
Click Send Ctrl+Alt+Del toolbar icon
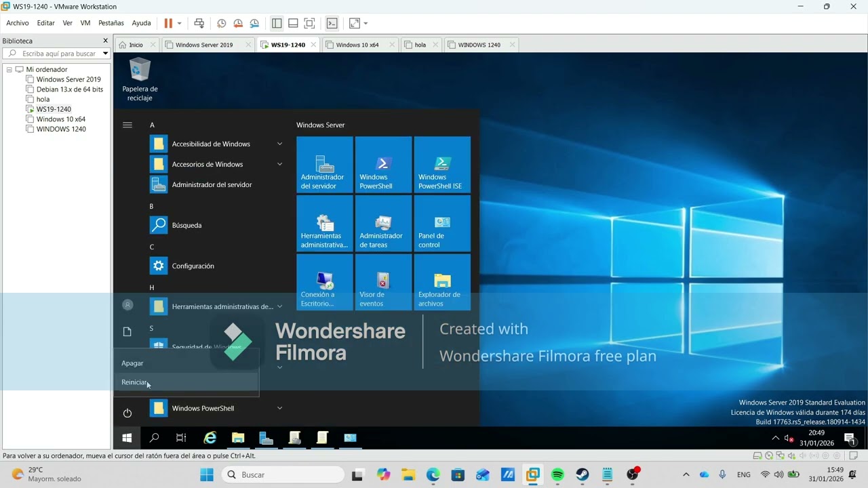pyautogui.click(x=199, y=23)
